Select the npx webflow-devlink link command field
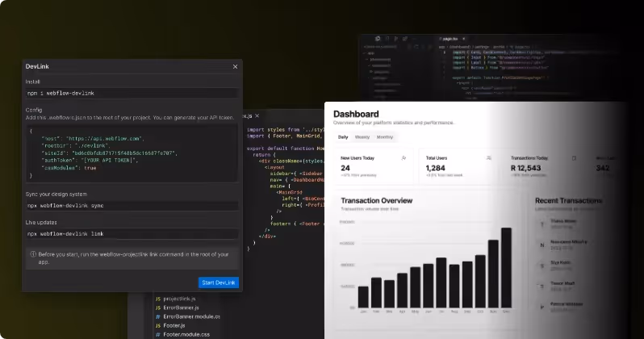Image resolution: width=644 pixels, height=339 pixels. tap(132, 234)
